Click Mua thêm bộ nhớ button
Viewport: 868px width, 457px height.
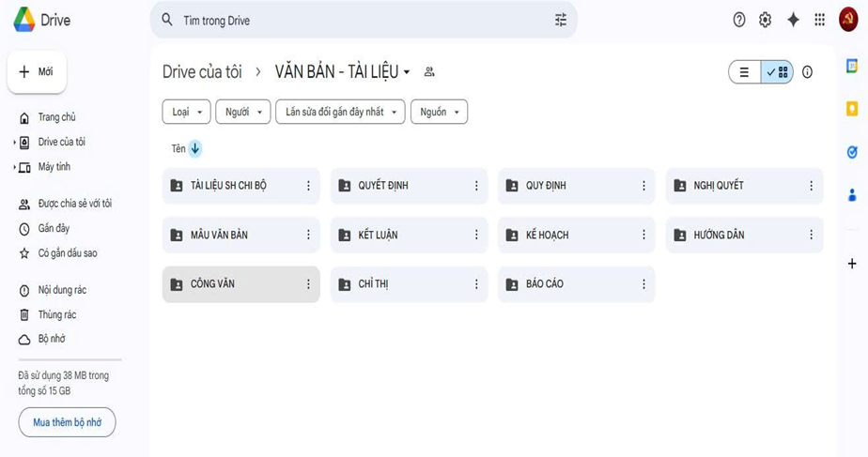pyautogui.click(x=67, y=422)
